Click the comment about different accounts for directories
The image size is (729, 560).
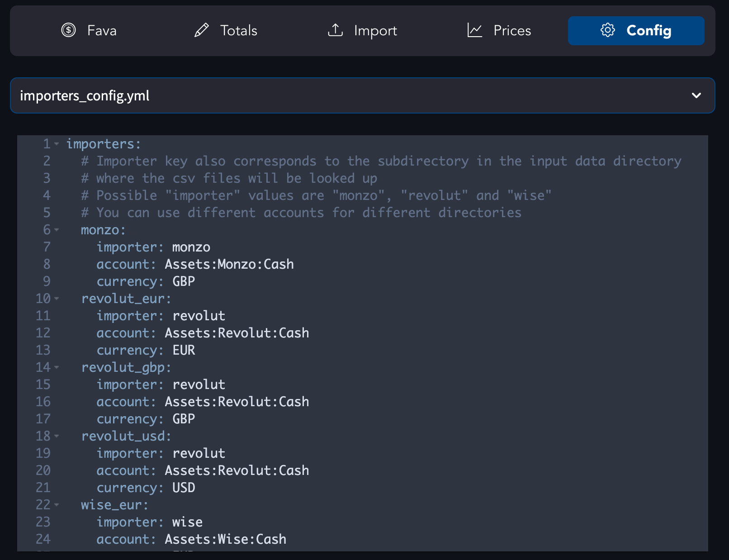301,213
